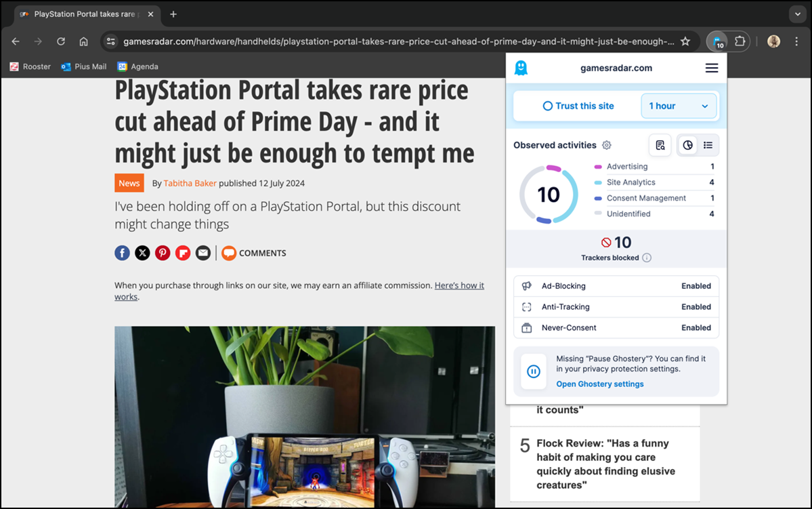The width and height of the screenshot is (812, 509).
Task: Select the Consent Management category row
Action: click(x=655, y=198)
